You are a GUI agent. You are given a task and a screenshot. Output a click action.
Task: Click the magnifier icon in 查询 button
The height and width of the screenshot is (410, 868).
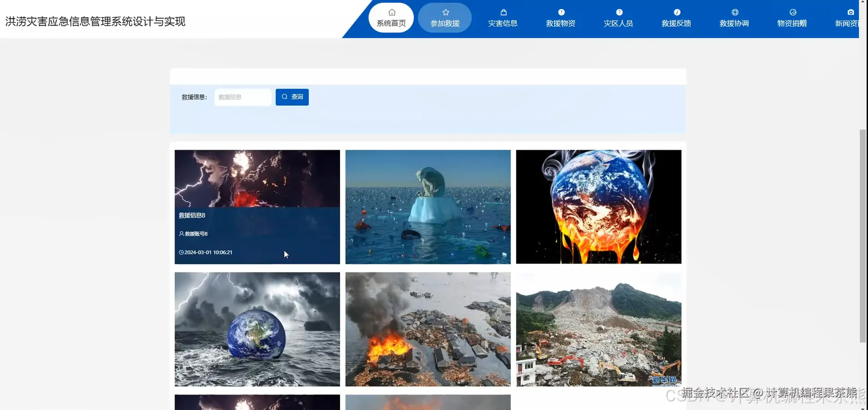tap(285, 96)
